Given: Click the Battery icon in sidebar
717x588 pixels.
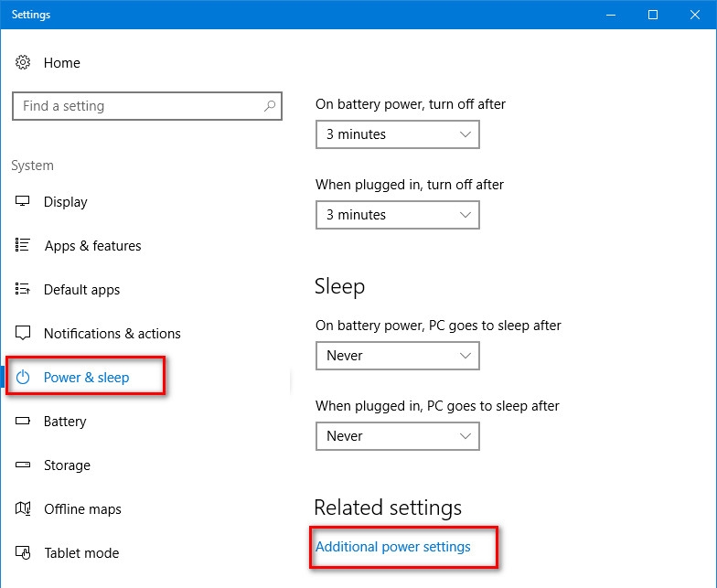Looking at the screenshot, I should (22, 421).
